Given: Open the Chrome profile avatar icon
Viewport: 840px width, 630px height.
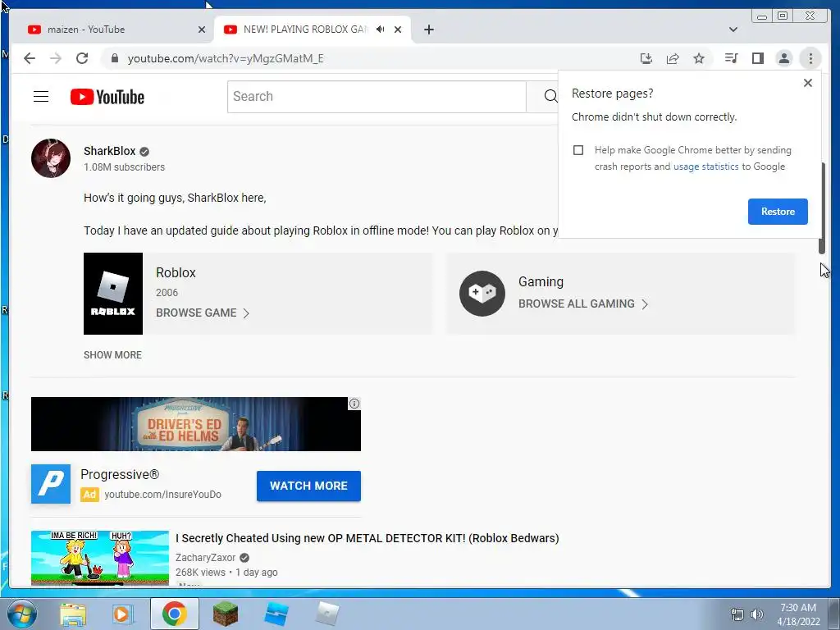Looking at the screenshot, I should [x=783, y=58].
